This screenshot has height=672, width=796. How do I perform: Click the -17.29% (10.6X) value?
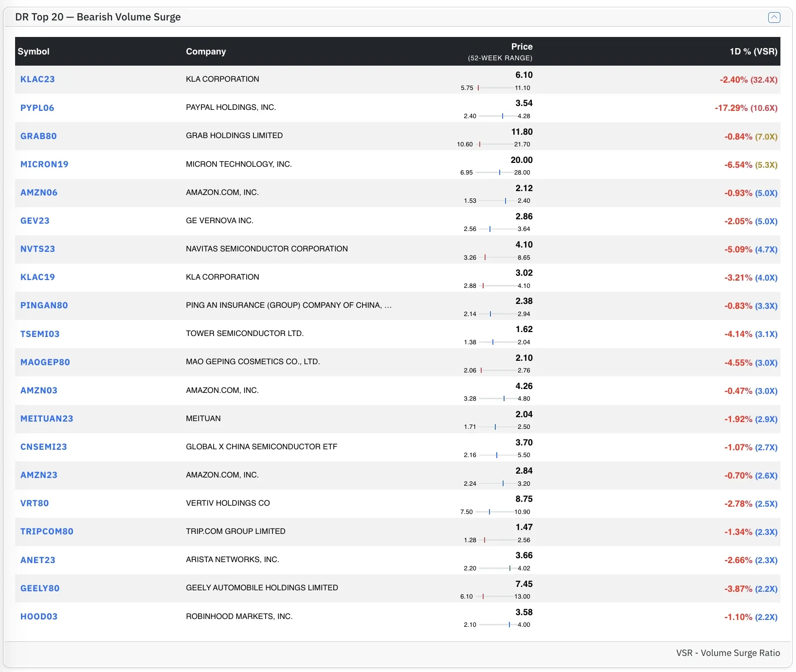(746, 108)
